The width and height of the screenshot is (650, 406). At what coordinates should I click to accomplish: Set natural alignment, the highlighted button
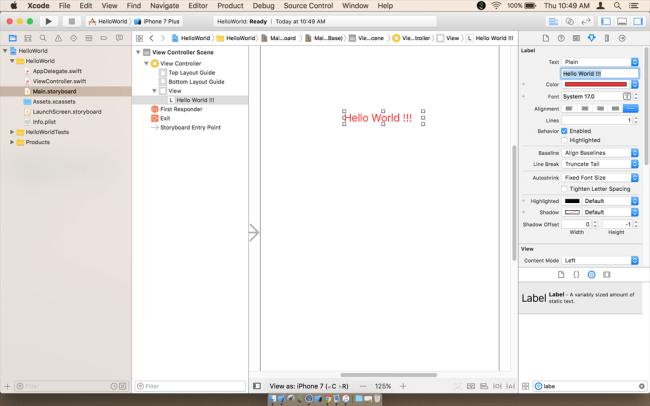631,109
